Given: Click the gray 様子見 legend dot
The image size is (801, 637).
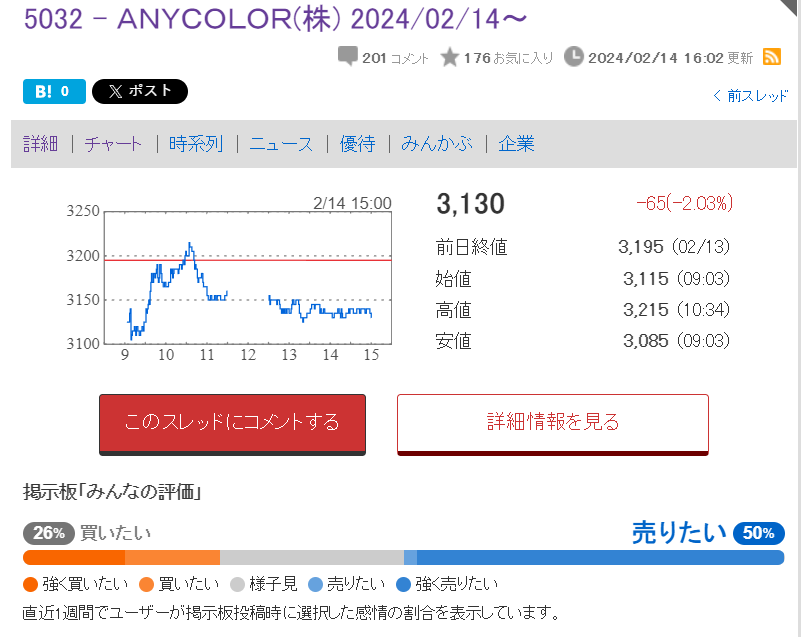Looking at the screenshot, I should 238,584.
